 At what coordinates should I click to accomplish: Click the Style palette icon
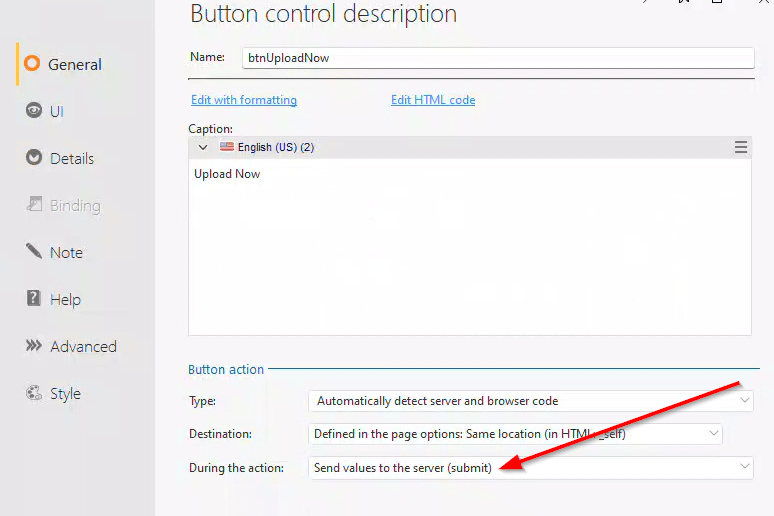point(33,394)
